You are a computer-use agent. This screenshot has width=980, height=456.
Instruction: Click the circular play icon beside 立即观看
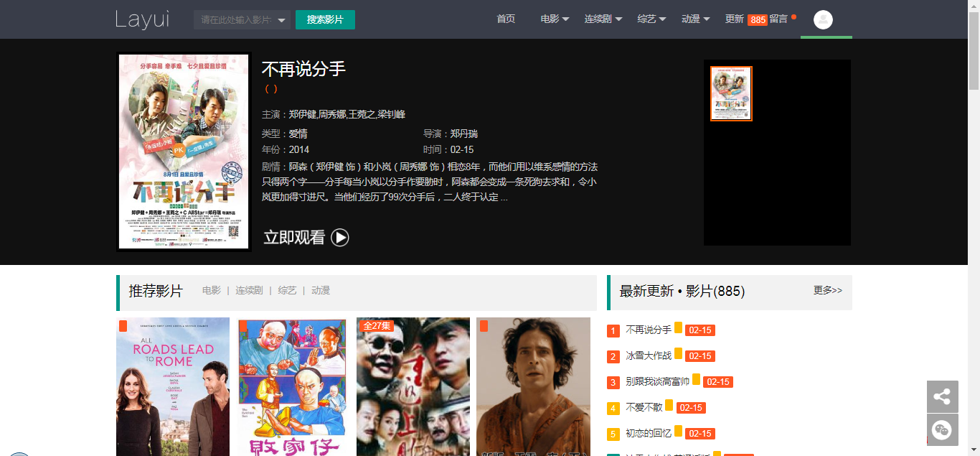point(340,238)
